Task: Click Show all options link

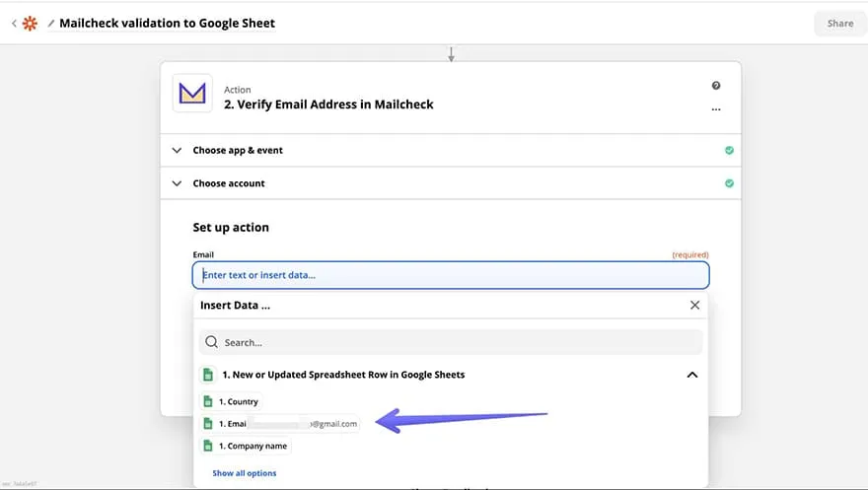Action: coord(245,473)
